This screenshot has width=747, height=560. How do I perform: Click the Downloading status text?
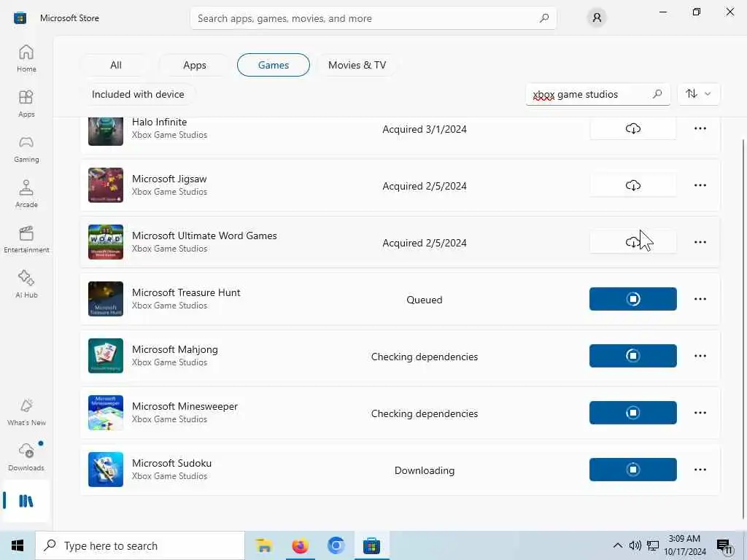(x=425, y=470)
